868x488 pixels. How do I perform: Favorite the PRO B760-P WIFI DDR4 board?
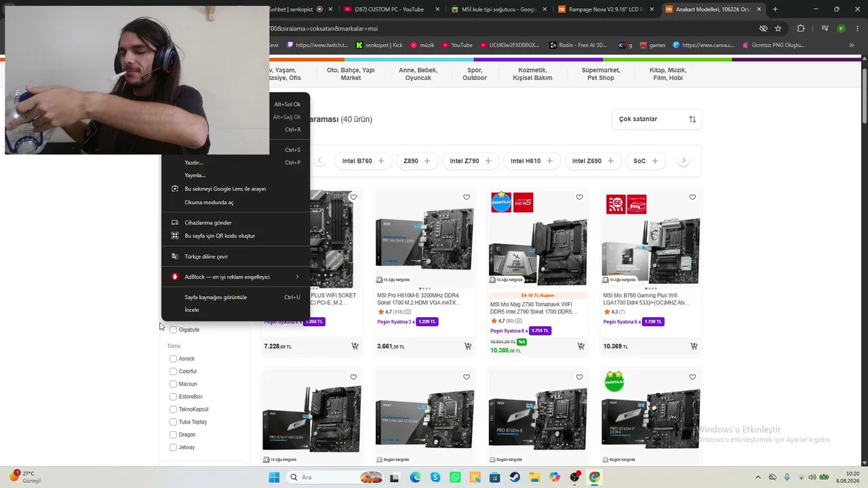tap(353, 377)
